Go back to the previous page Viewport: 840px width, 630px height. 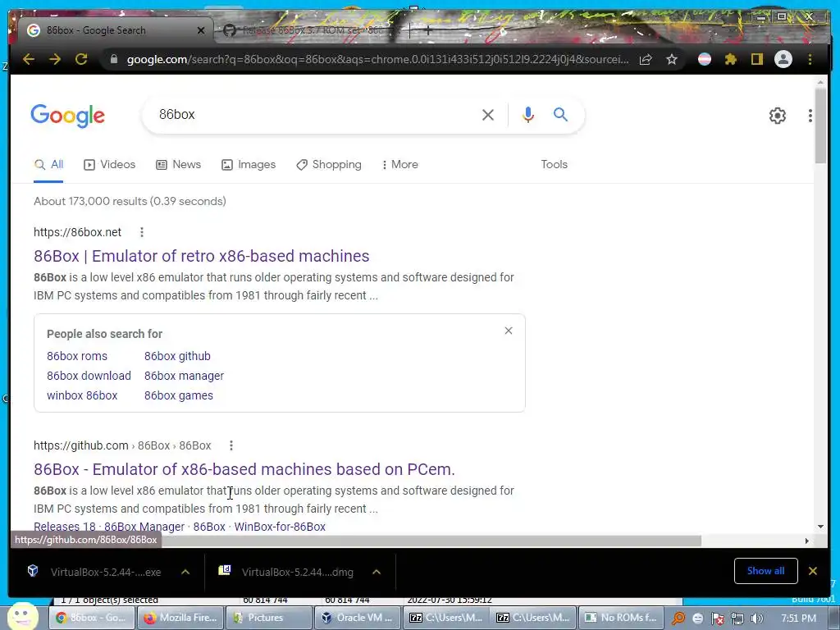click(29, 59)
